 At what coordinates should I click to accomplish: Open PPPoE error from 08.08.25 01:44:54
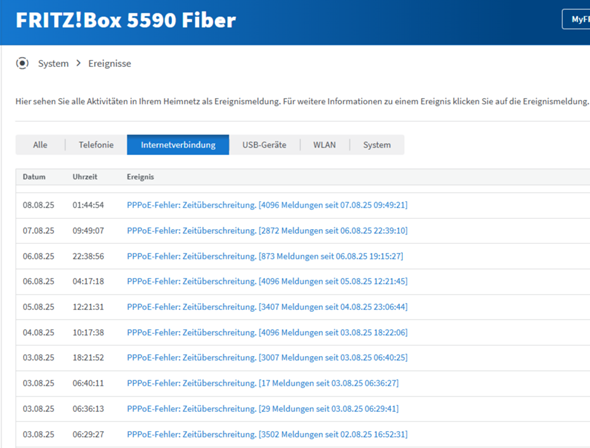(267, 205)
